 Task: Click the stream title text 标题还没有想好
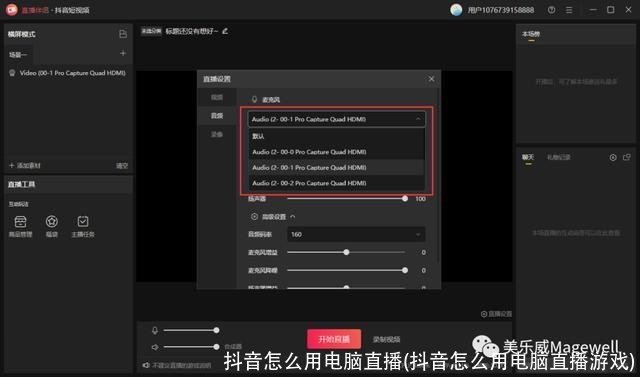click(191, 31)
